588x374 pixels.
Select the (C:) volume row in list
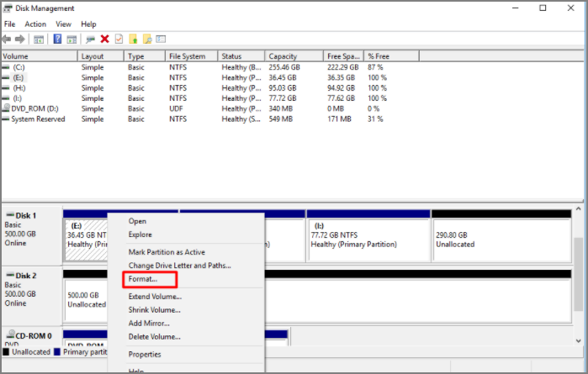pyautogui.click(x=17, y=66)
